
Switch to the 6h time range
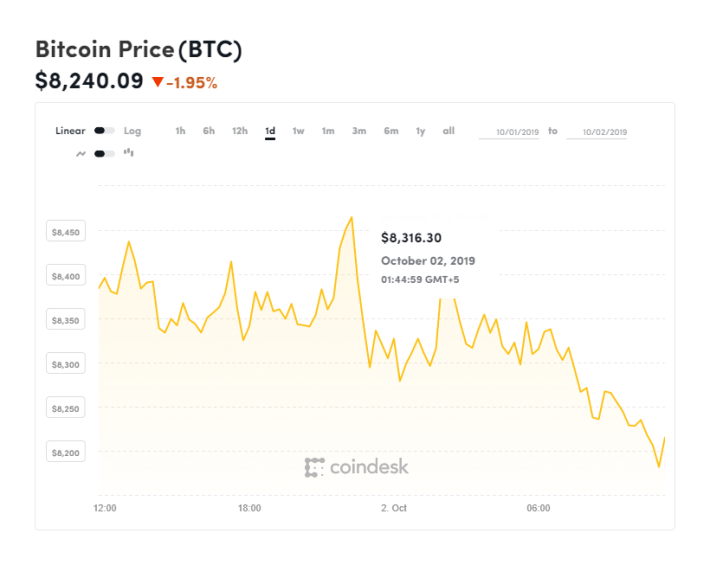(x=209, y=131)
